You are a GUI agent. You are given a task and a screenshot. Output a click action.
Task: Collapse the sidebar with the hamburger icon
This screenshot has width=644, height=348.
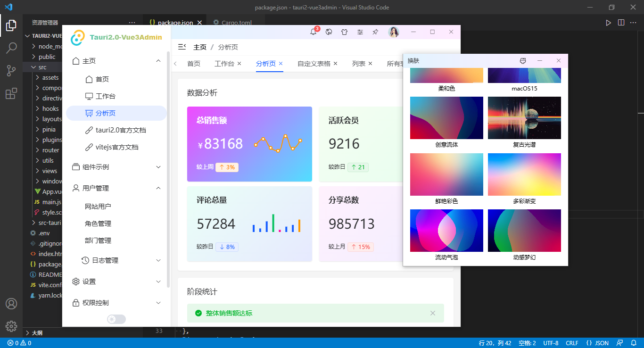pyautogui.click(x=181, y=47)
